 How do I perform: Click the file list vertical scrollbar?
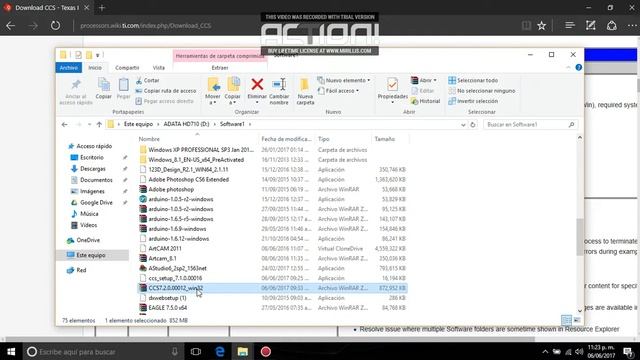click(x=580, y=237)
